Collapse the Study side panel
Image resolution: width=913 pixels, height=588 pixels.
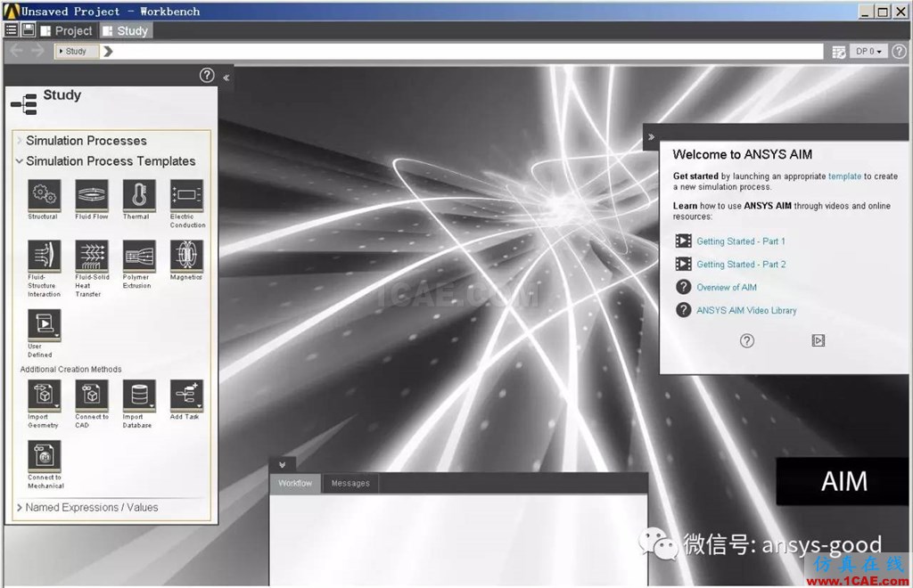pos(226,78)
